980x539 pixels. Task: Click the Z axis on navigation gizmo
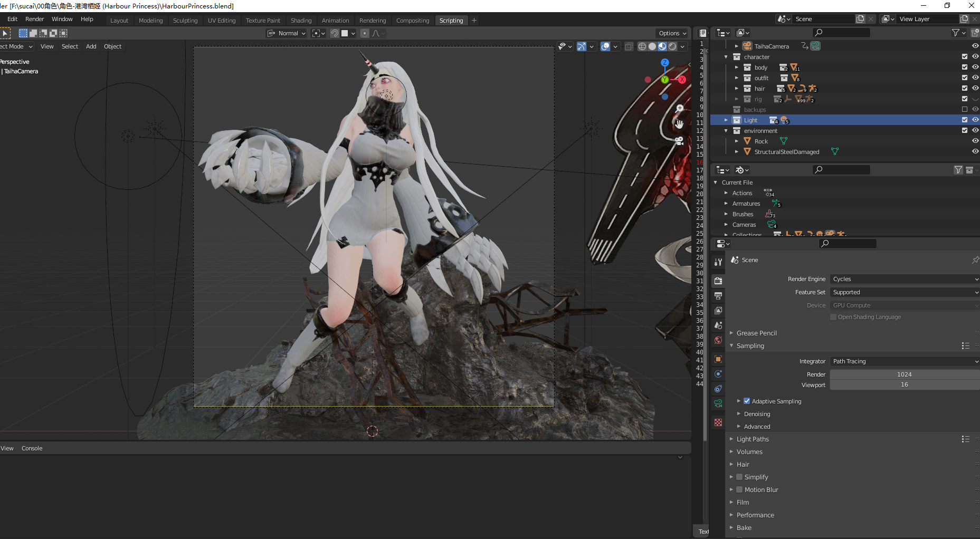665,62
